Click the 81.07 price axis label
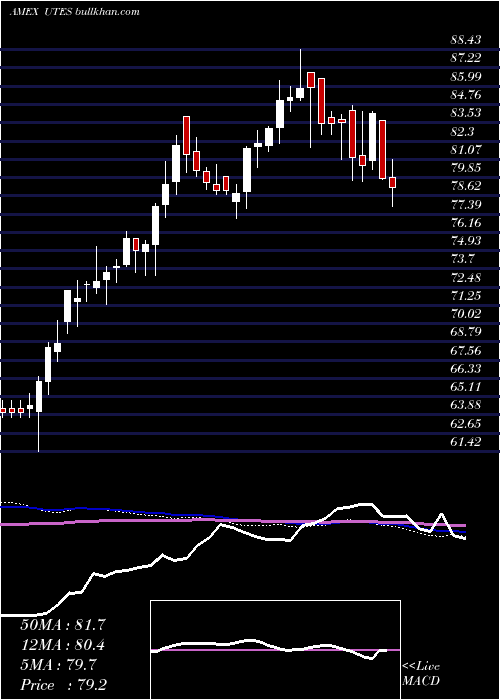 point(466,150)
